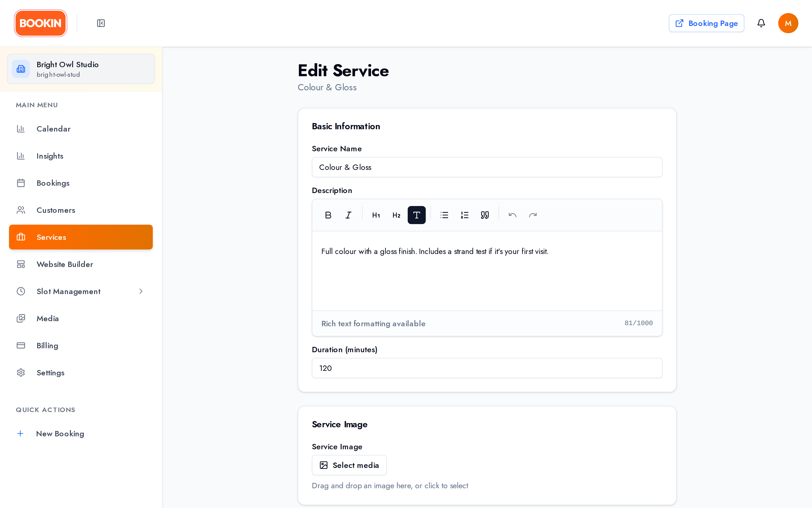Apply Heading 2 style
812x508 pixels.
pos(396,215)
